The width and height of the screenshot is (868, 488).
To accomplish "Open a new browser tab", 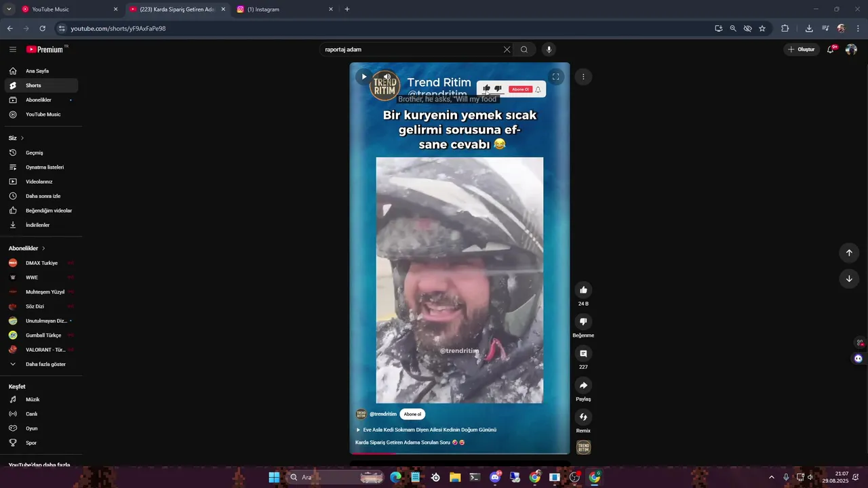I will click(347, 9).
